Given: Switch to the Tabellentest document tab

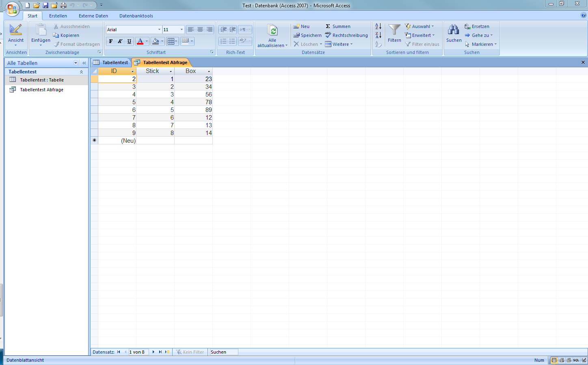Looking at the screenshot, I should (111, 62).
